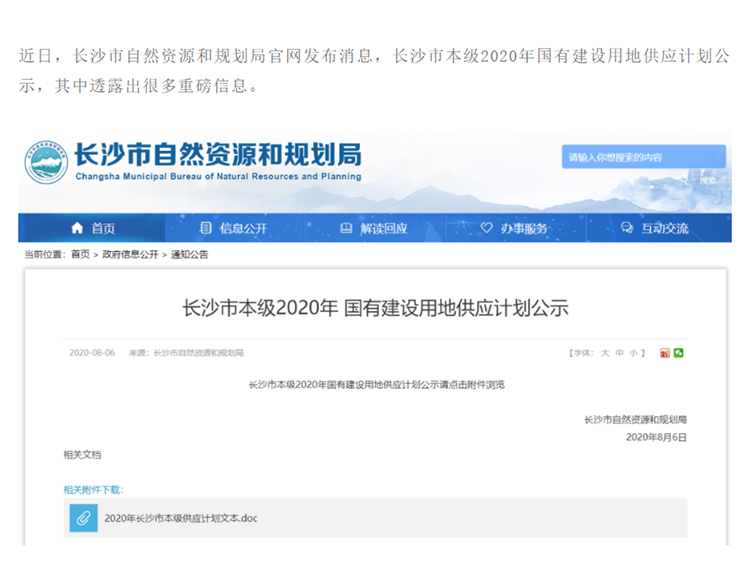The image size is (750, 566).
Task: Click the heart icon beside 办事服务
Action: (487, 228)
